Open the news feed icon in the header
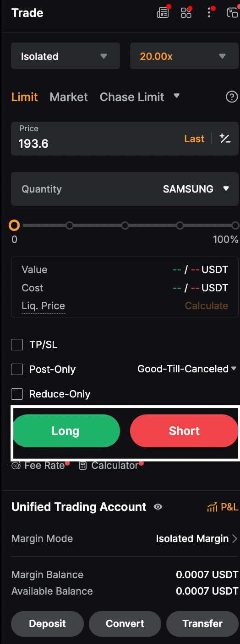Viewport: 240px width, 644px height. pos(163,13)
